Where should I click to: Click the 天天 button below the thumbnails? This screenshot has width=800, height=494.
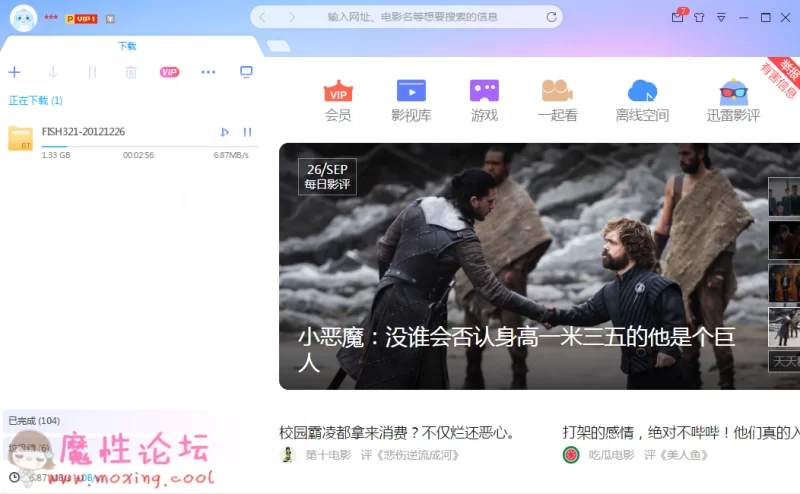point(784,361)
